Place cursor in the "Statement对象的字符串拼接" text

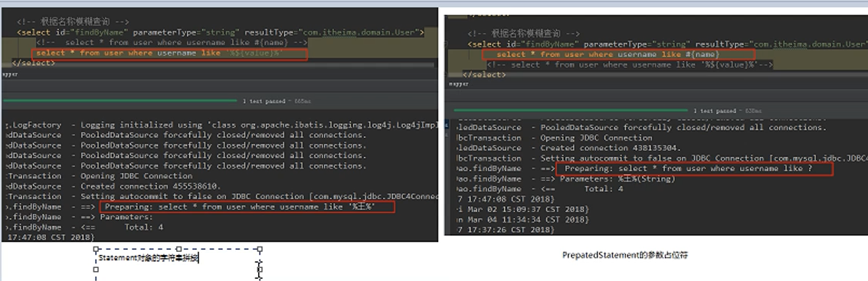pos(148,258)
